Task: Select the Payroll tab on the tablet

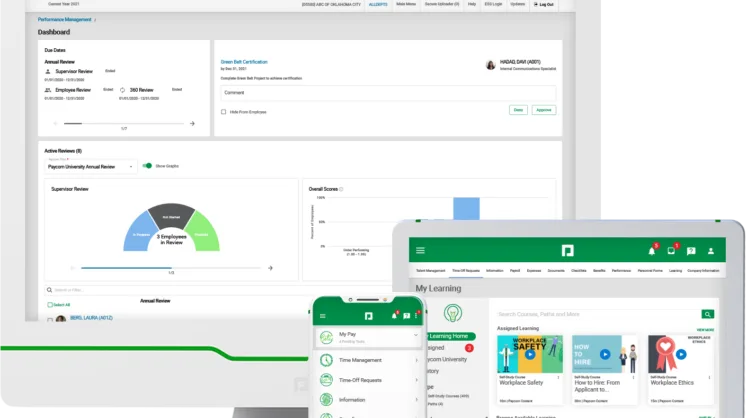Action: coord(515,271)
